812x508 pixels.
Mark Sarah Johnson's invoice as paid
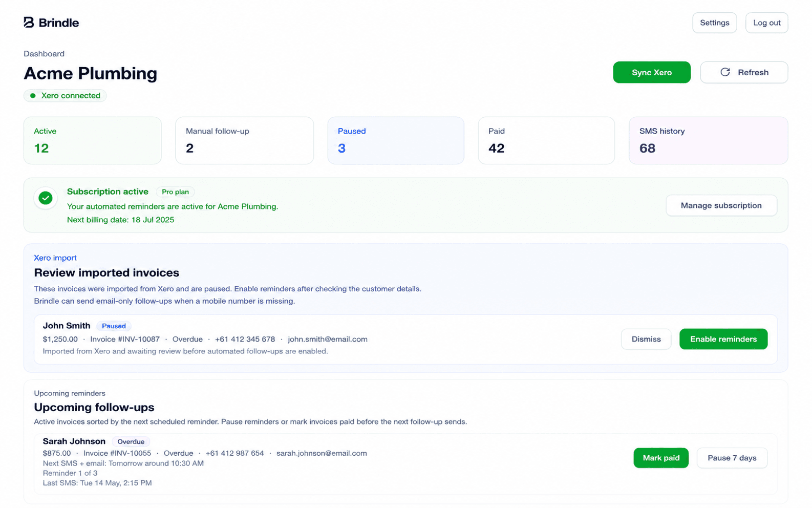point(661,458)
